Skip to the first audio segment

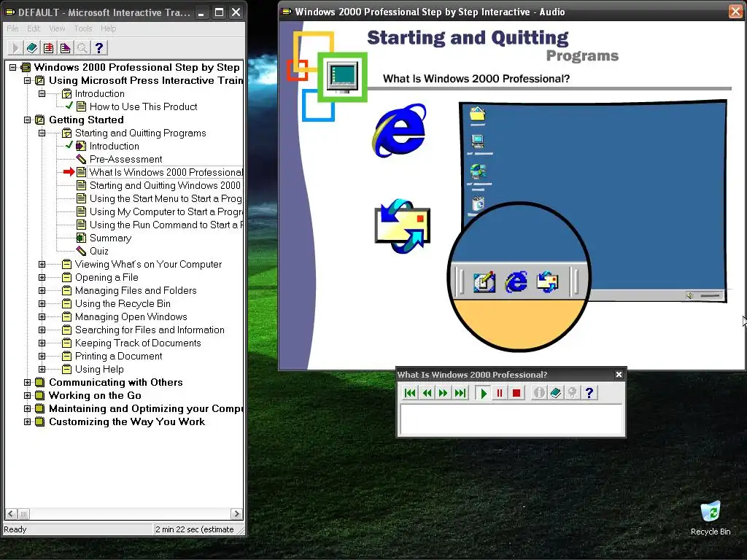coord(410,393)
